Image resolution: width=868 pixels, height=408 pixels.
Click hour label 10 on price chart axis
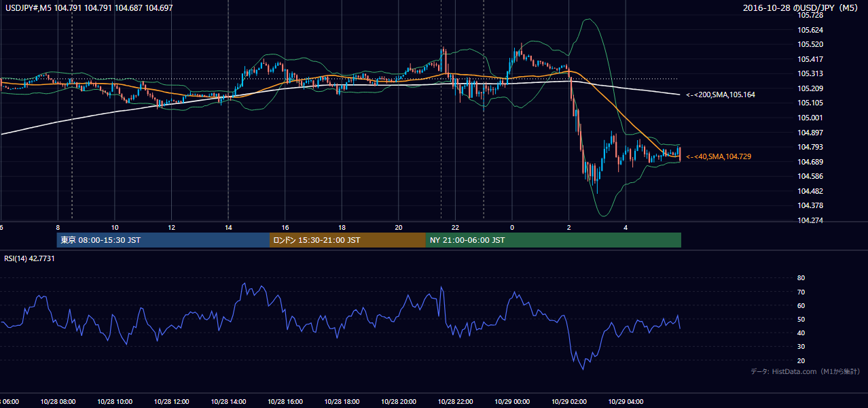coord(115,227)
